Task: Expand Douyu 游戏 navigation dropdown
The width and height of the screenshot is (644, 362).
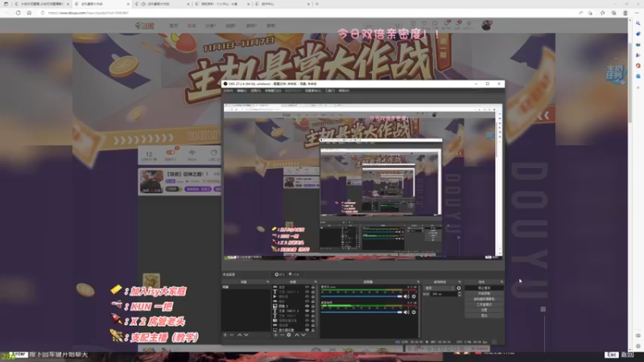Action: (251, 26)
